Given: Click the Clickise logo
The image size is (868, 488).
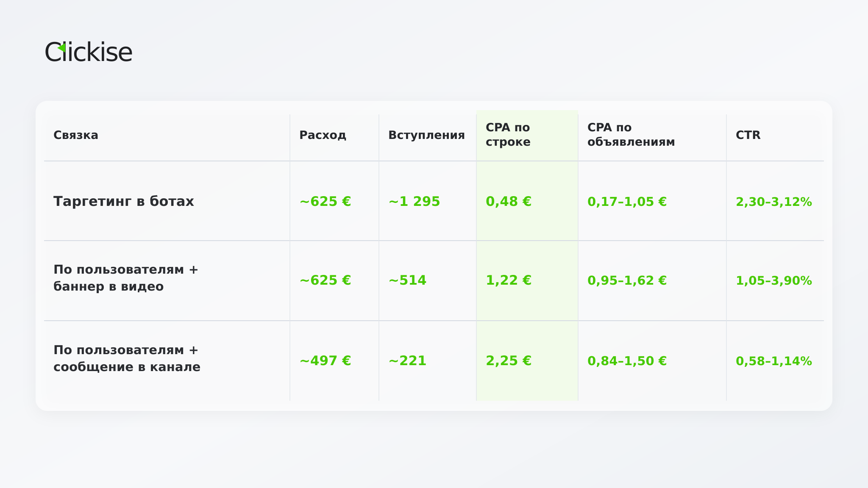Looking at the screenshot, I should click(89, 52).
